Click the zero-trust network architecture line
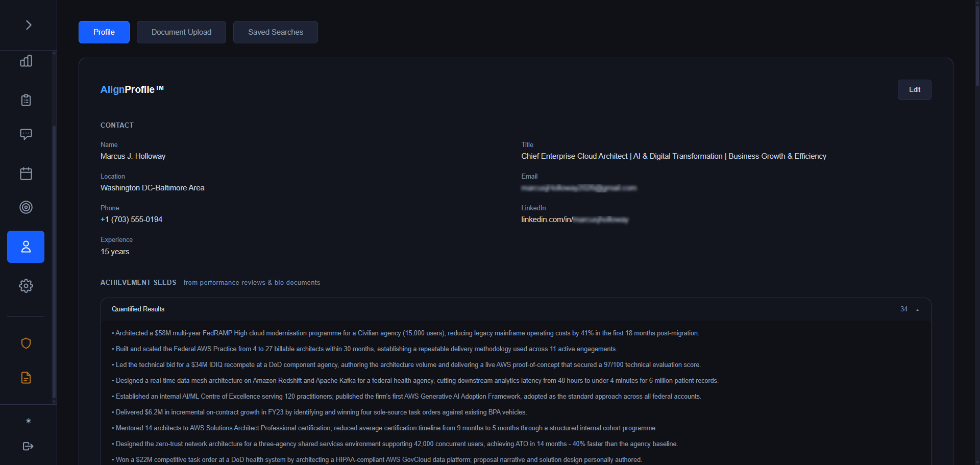 pyautogui.click(x=395, y=444)
